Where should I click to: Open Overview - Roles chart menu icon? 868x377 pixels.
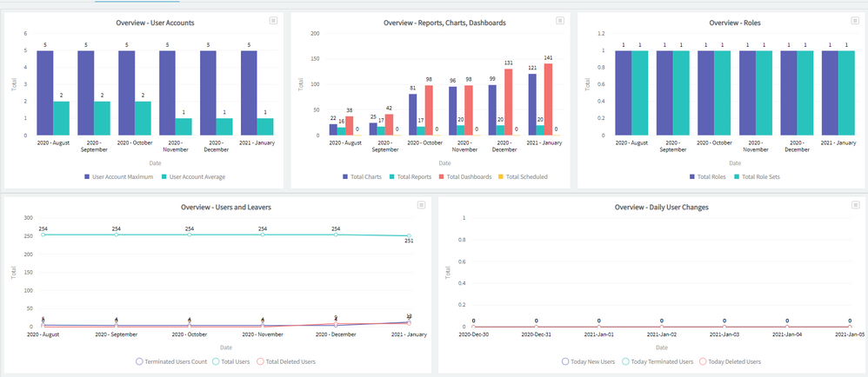pos(848,20)
